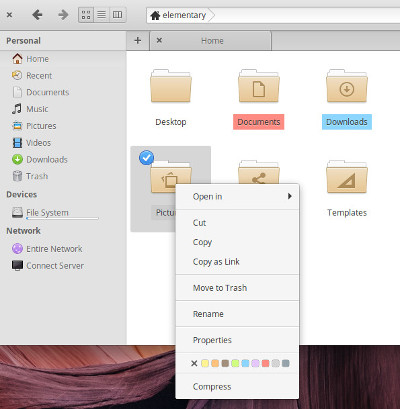Screen dimensions: 400x409
Task: Choose Rename from the context menu
Action: (237, 314)
